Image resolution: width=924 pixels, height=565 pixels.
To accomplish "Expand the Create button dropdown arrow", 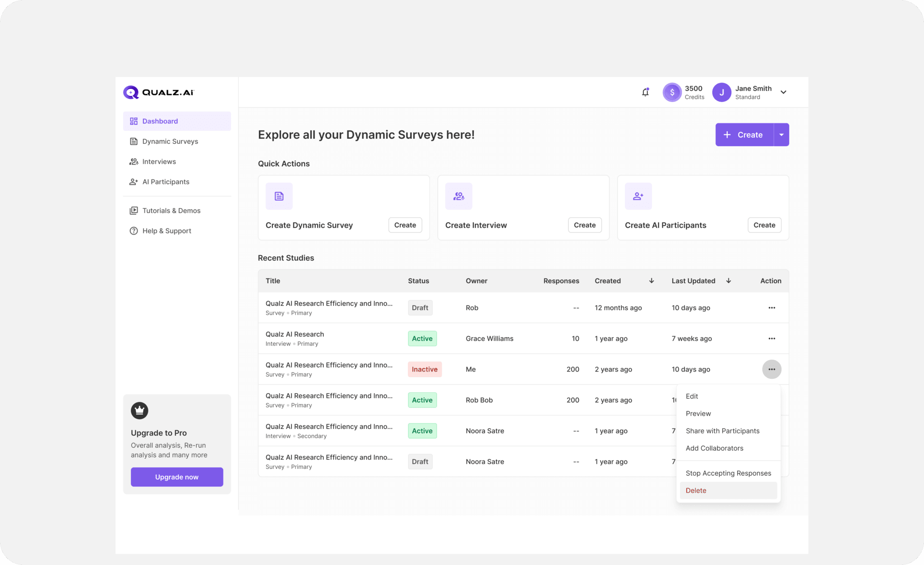I will pos(782,134).
